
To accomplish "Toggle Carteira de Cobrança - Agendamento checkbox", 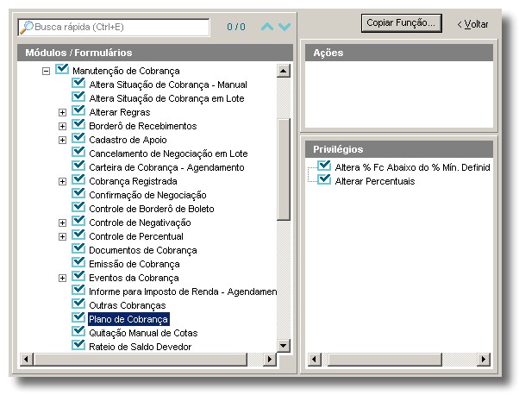I will [78, 166].
